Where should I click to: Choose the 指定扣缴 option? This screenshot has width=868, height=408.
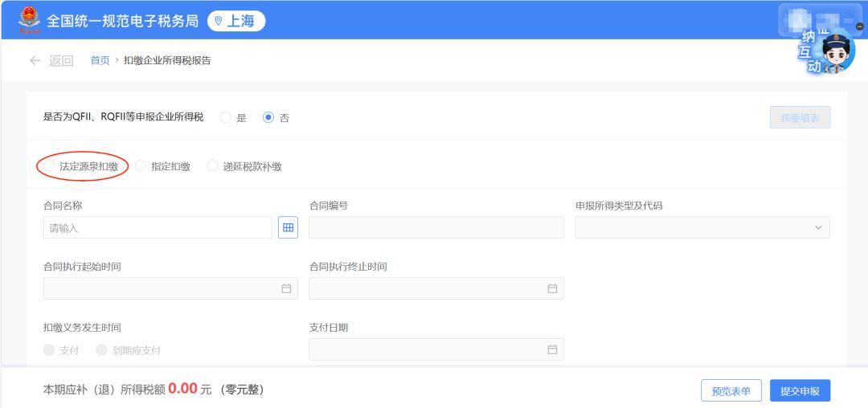pos(141,166)
